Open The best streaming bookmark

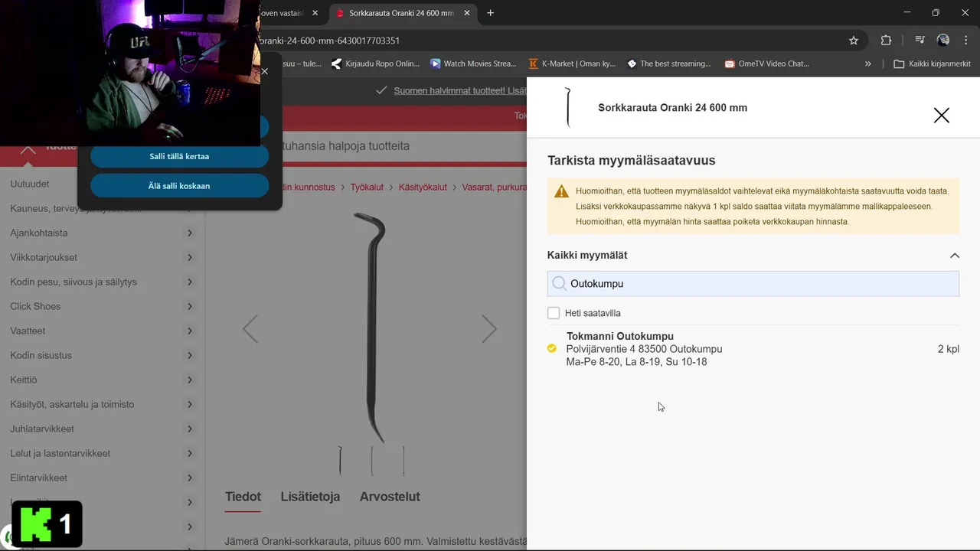point(669,64)
